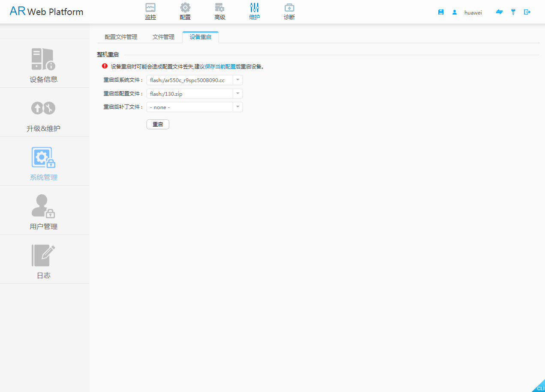Open 用户管理 user management in sidebar
Screen dimensions: 545x392
[44, 211]
